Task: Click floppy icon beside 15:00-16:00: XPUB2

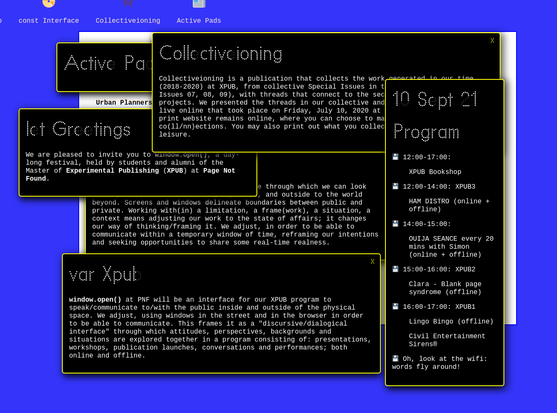Action: [x=395, y=269]
